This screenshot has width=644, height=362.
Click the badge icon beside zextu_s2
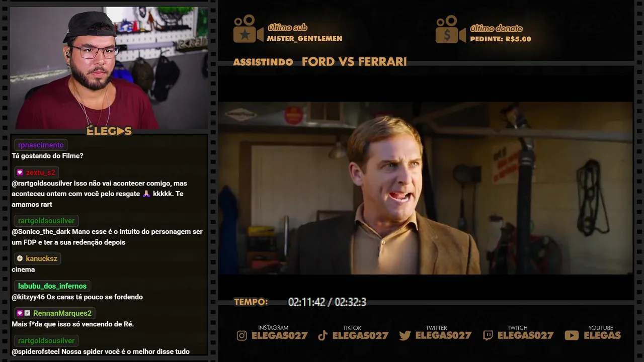click(20, 172)
